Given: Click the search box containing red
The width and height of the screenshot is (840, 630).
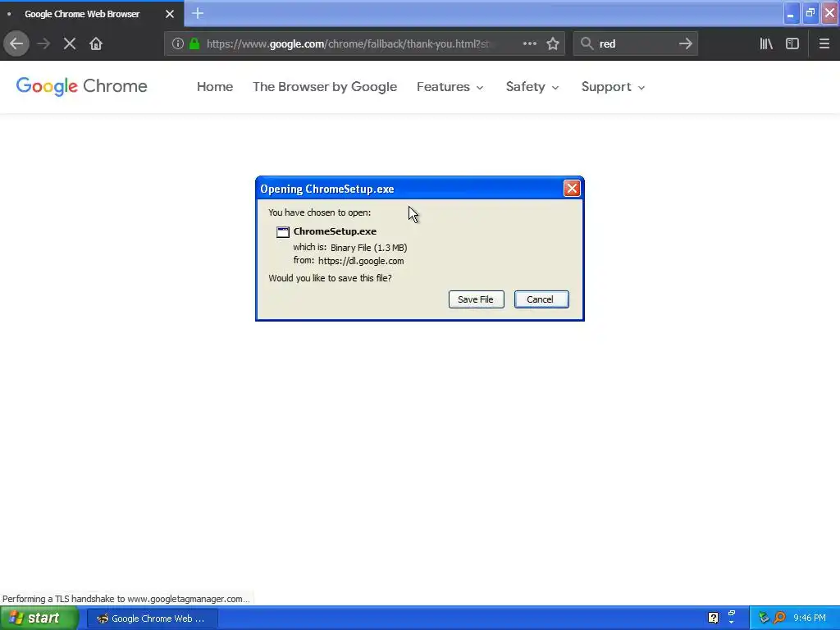Looking at the screenshot, I should tap(636, 43).
